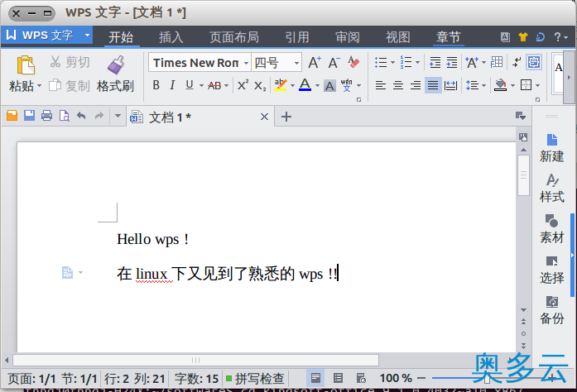This screenshot has width=577, height=392.
Task: Open print preview icon
Action: point(64,116)
